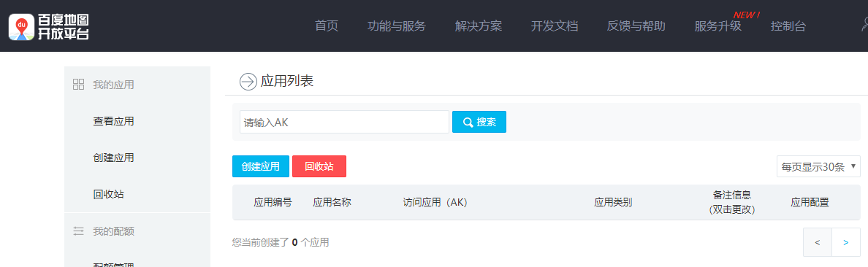
Task: Select 回收站 in the sidebar
Action: pyautogui.click(x=108, y=194)
